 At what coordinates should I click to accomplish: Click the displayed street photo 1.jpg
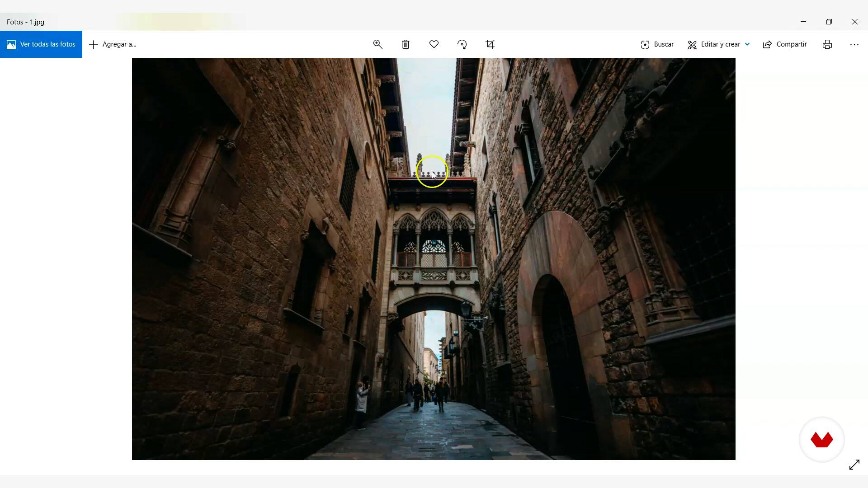(x=434, y=259)
